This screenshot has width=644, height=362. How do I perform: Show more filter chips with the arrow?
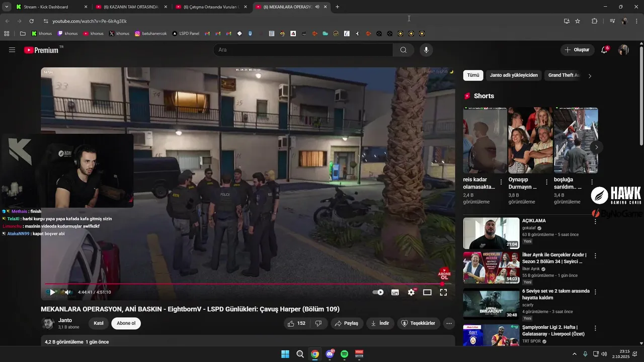coord(590,76)
